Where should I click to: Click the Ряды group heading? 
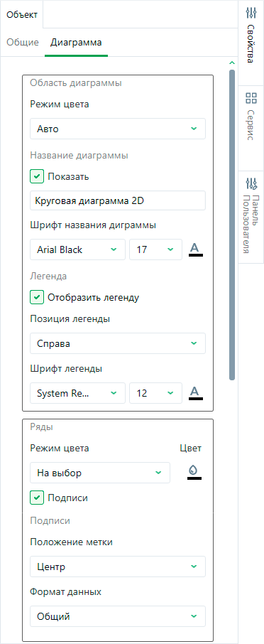pos(41,426)
